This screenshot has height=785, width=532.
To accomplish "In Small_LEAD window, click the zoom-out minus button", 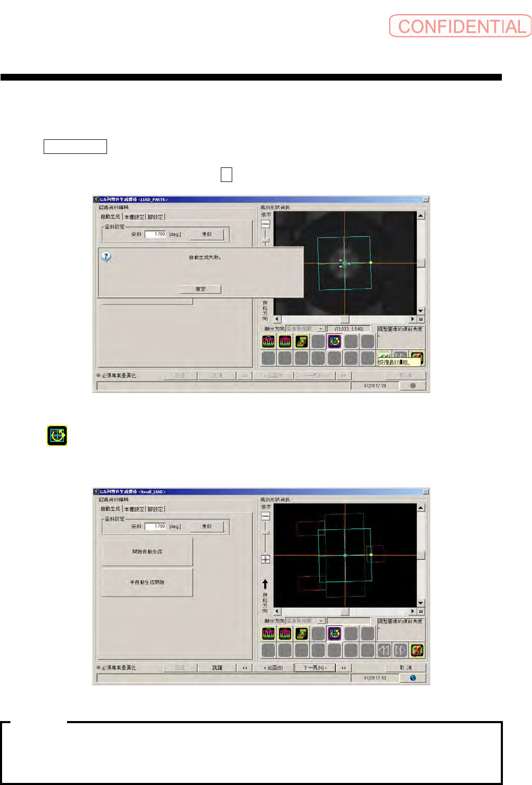I will (x=265, y=516).
